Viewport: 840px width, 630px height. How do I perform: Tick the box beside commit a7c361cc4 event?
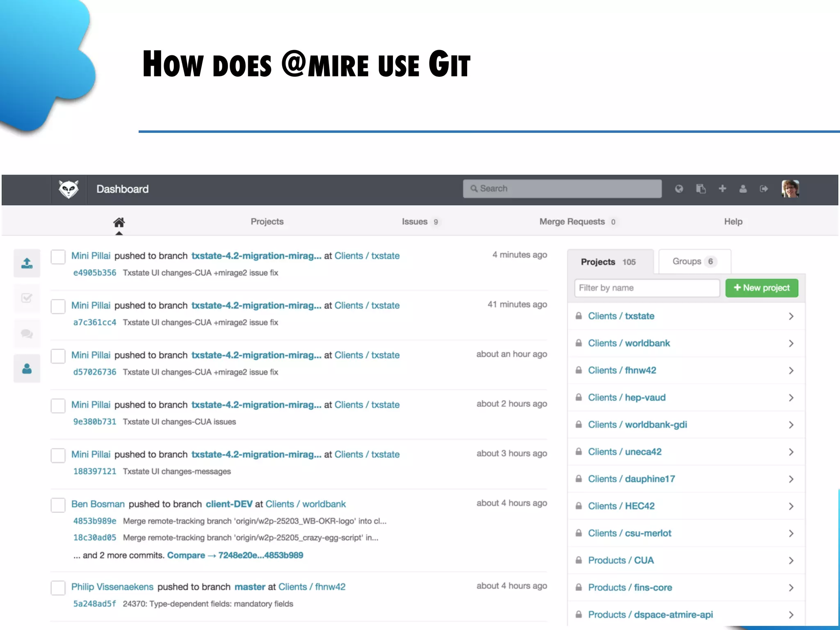pos(58,307)
